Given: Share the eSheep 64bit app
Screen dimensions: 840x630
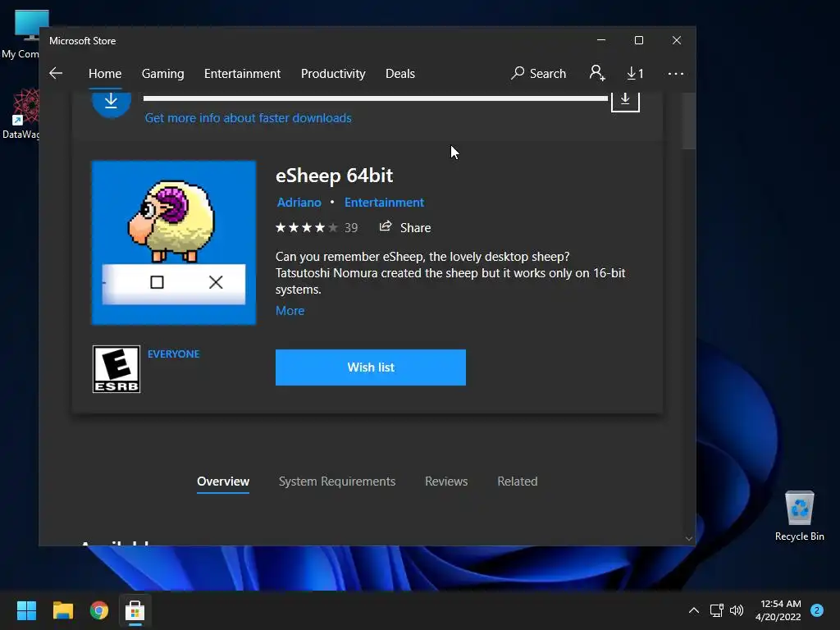Looking at the screenshot, I should click(405, 228).
